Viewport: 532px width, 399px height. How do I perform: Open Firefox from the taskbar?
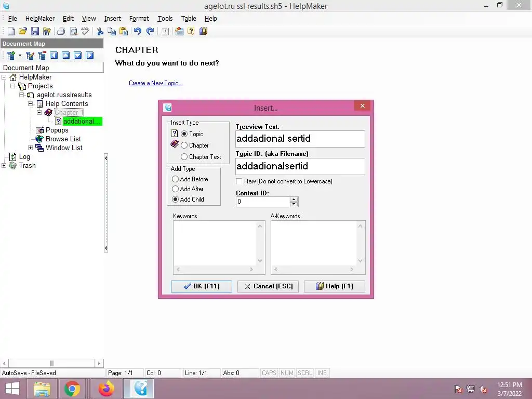pos(107,389)
